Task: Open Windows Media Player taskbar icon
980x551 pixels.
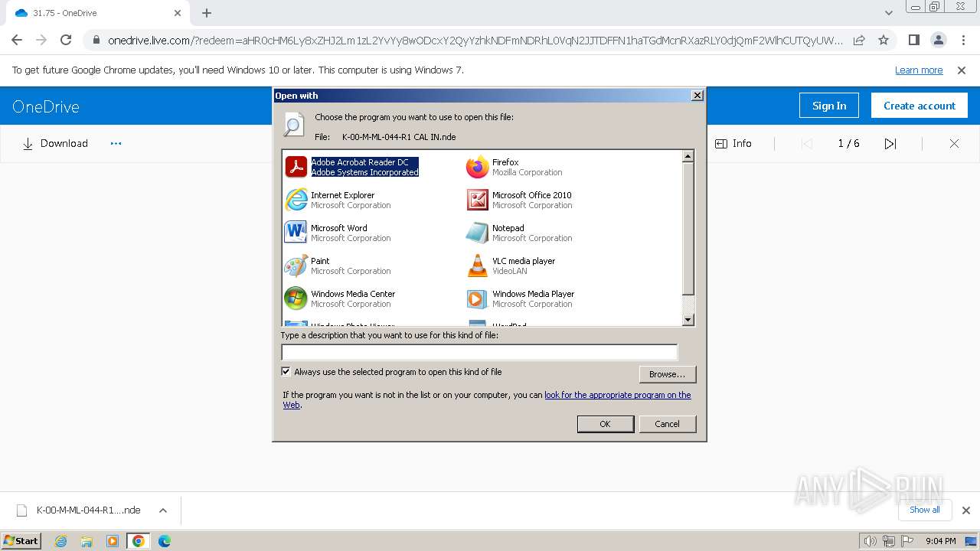Action: (113, 541)
